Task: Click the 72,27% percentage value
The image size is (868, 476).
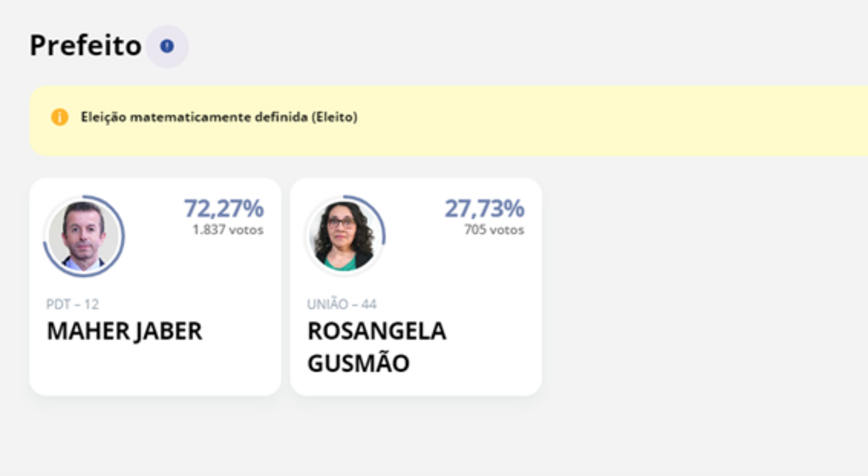Action: click(225, 209)
